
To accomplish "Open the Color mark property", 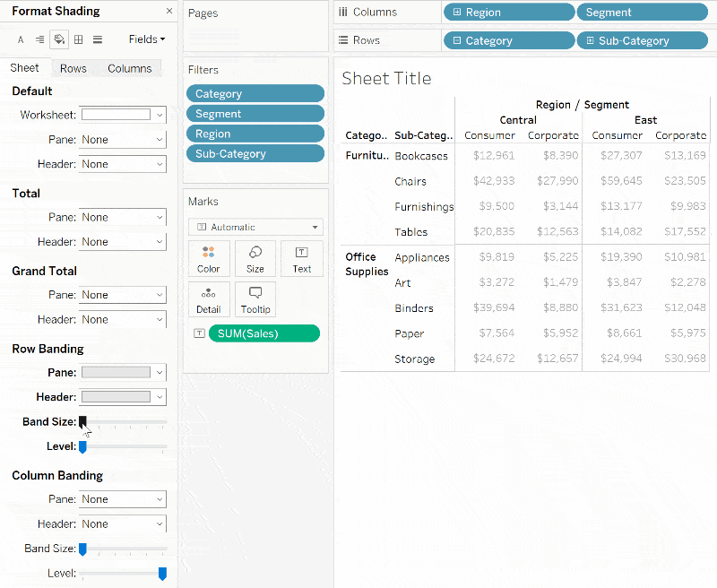I will pyautogui.click(x=208, y=259).
